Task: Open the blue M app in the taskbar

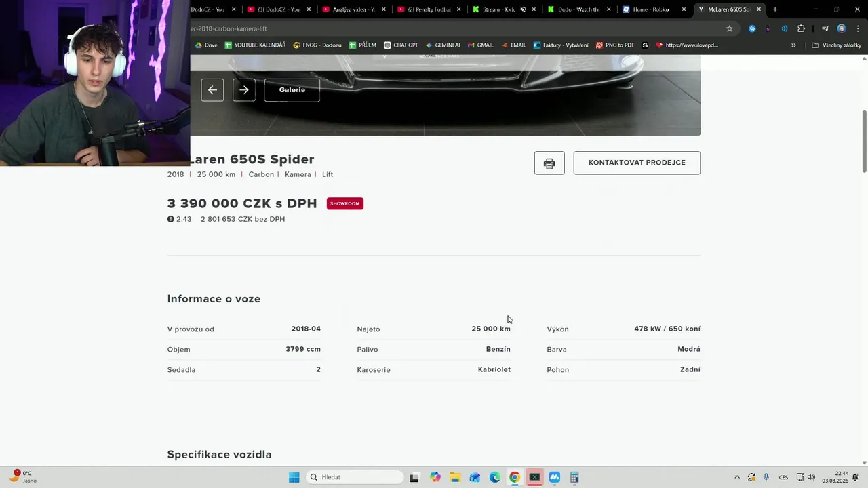Action: coord(555,477)
